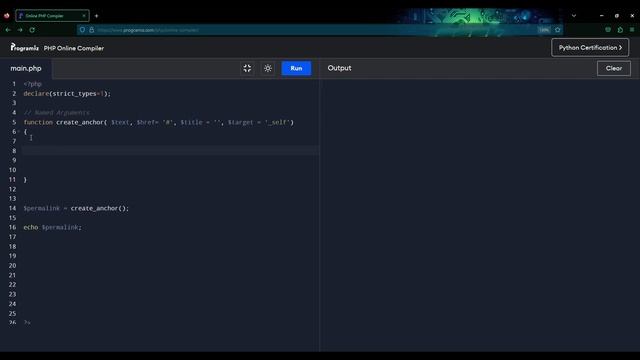The image size is (640, 360).
Task: Click 'PHP Online Compiler' heading
Action: [x=74, y=48]
